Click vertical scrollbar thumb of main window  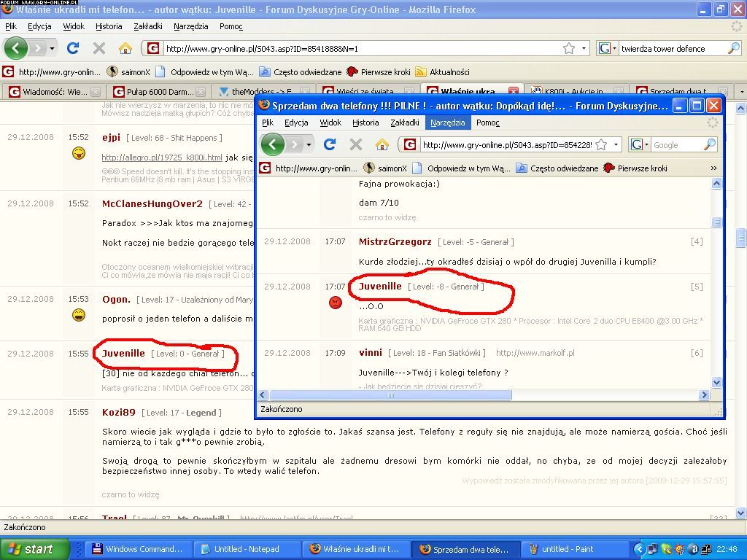(x=741, y=238)
